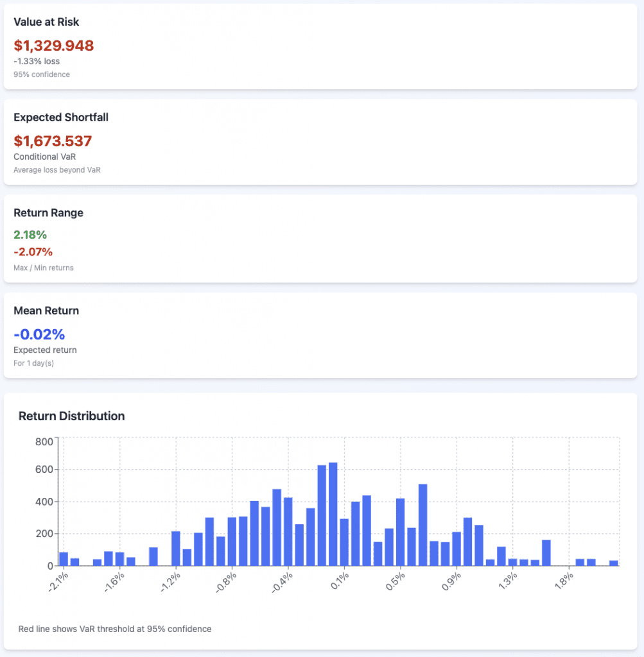
Task: Select the $1,673.537 shortfall amount
Action: pyautogui.click(x=53, y=141)
